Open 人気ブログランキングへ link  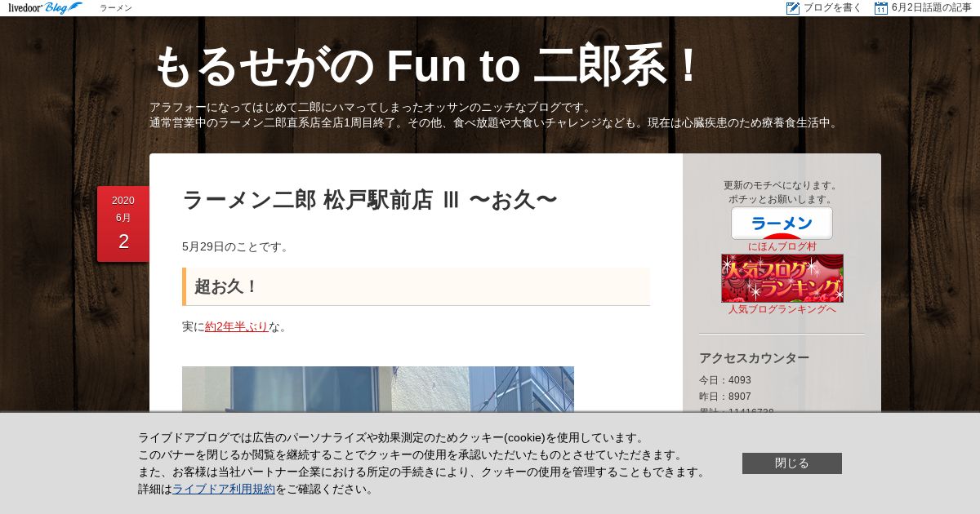(782, 309)
